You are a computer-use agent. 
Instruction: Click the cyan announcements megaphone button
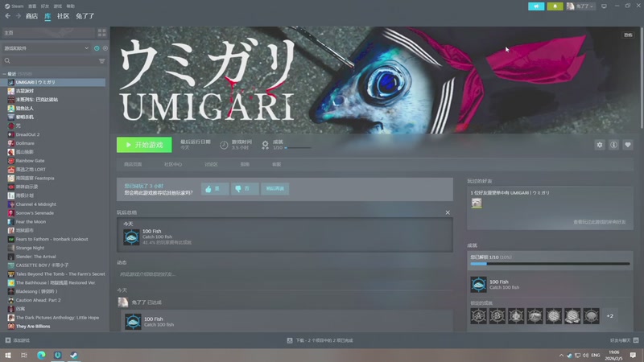536,6
